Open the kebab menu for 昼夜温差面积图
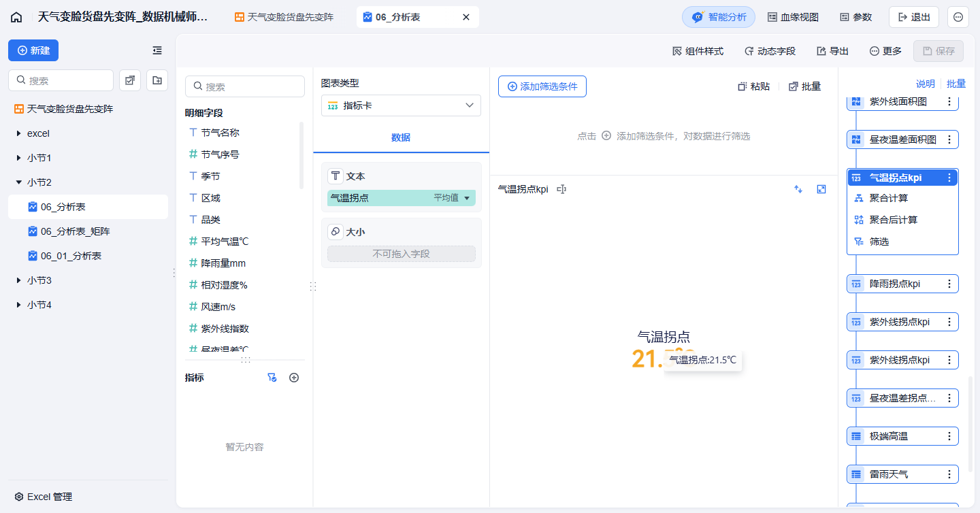 coord(949,139)
